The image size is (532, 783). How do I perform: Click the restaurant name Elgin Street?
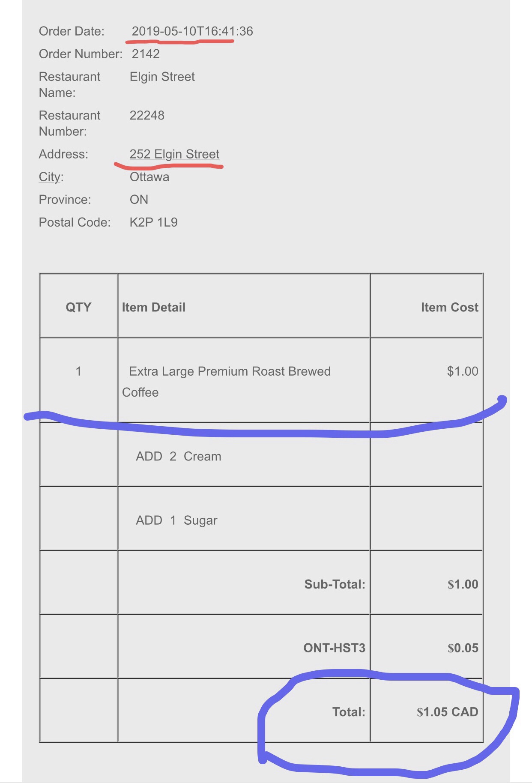pos(162,76)
